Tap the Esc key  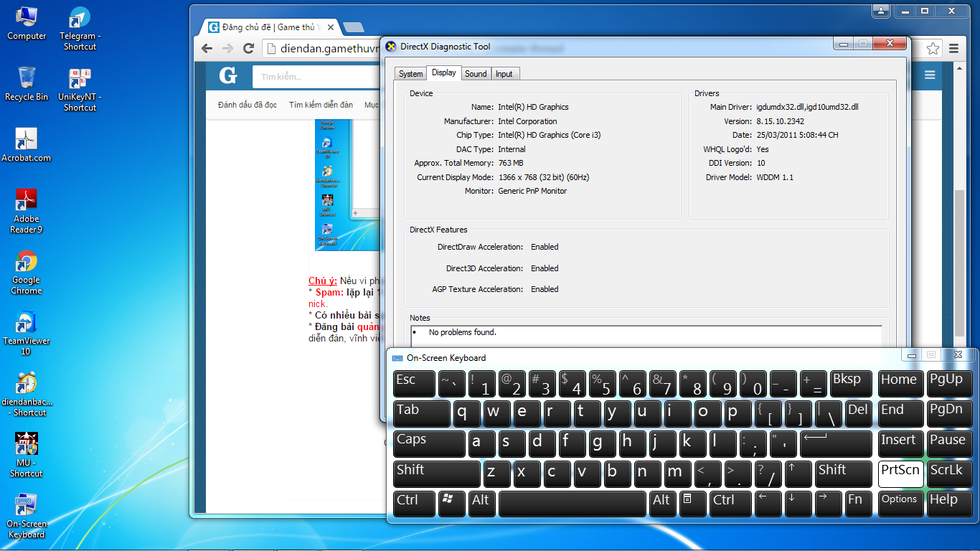[414, 382]
